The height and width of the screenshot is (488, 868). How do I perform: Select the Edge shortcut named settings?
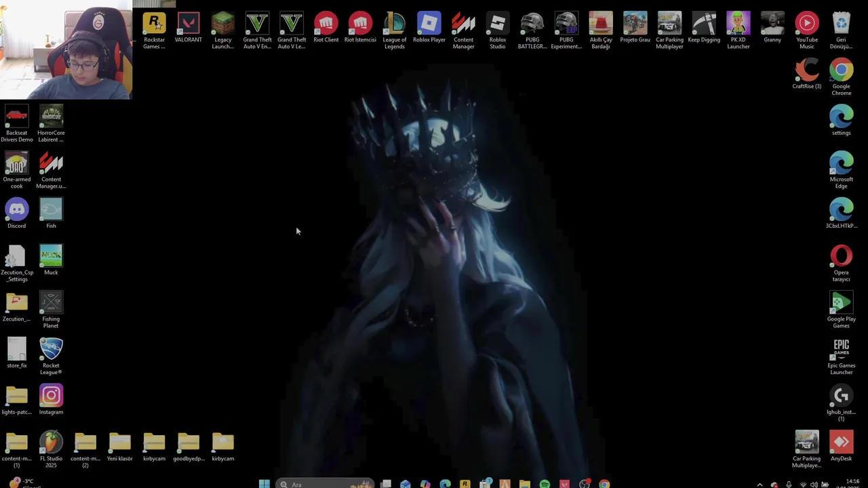pos(842,120)
